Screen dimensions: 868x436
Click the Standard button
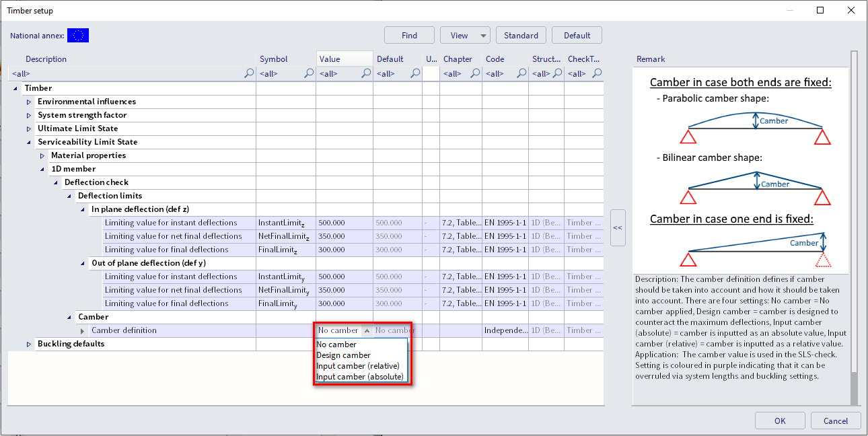pos(521,36)
